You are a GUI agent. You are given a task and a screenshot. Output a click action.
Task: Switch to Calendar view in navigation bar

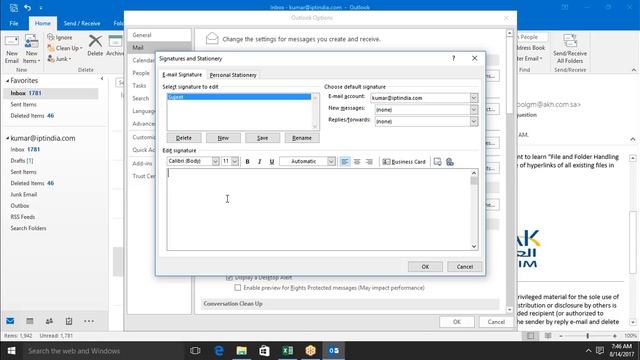click(x=30, y=321)
